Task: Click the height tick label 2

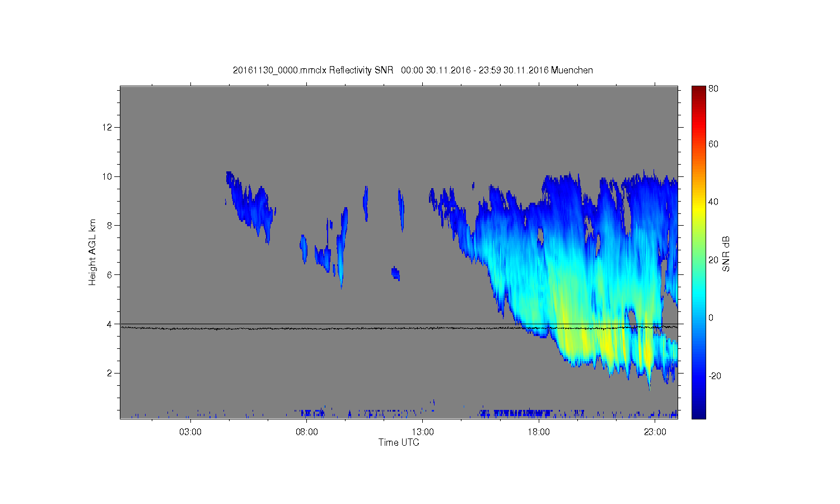Action: pyautogui.click(x=110, y=373)
